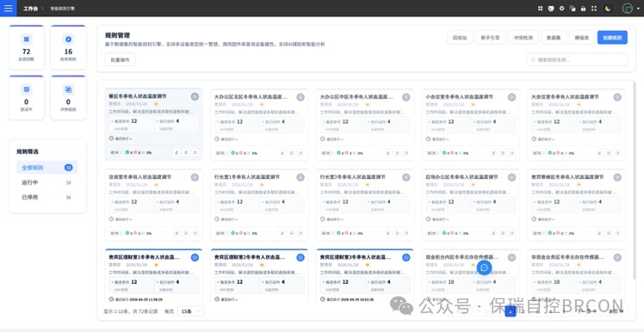Focus the 搜索规则名称 search field

pyautogui.click(x=577, y=59)
